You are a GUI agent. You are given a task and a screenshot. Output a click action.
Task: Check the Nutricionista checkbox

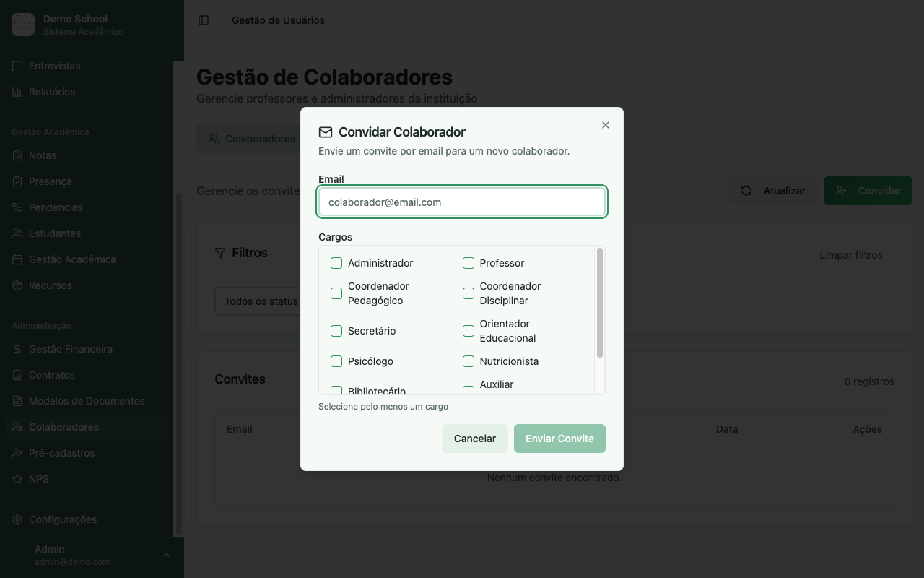point(468,361)
